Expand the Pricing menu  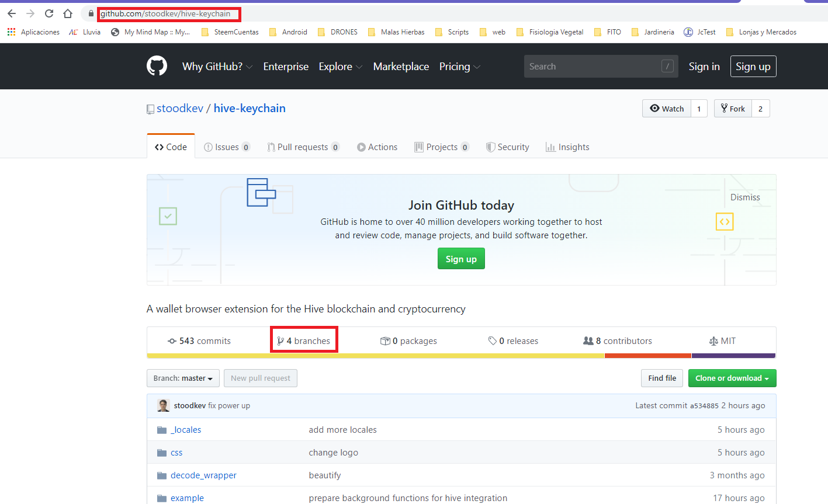pyautogui.click(x=460, y=67)
